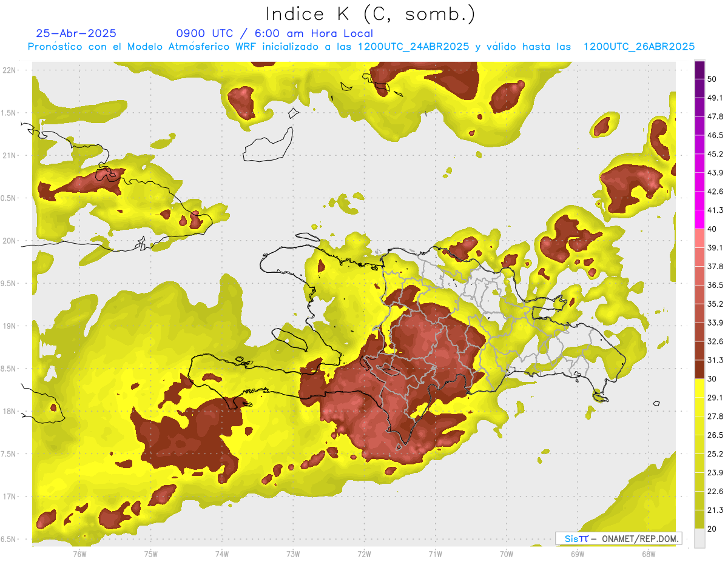Click the "20N" latitude label
The image size is (728, 562).
tap(10, 241)
